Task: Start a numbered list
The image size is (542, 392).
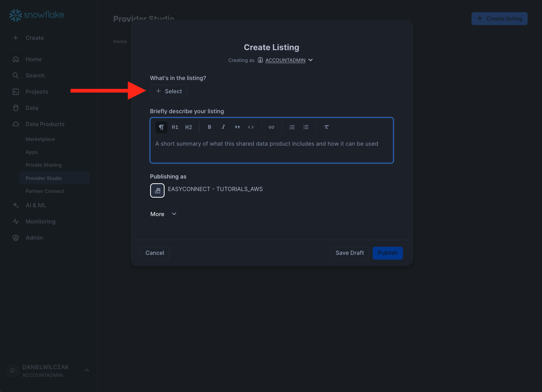Action: [x=292, y=127]
